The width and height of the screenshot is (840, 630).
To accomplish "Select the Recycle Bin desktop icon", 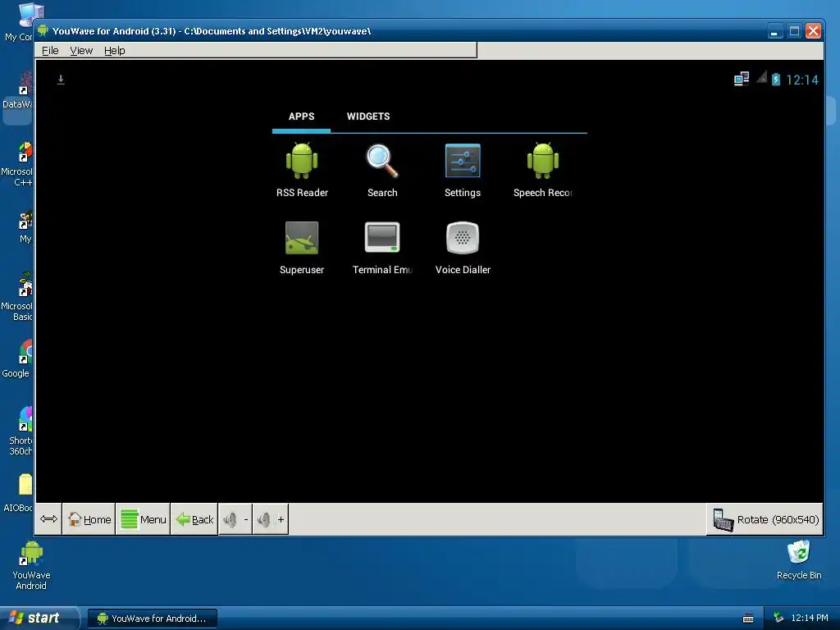I will point(799,559).
